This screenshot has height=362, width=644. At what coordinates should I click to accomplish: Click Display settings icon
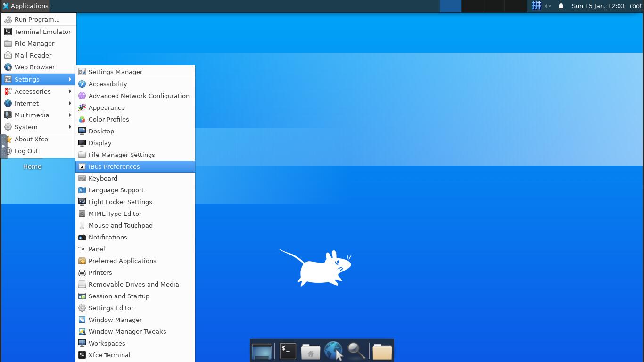coord(82,143)
